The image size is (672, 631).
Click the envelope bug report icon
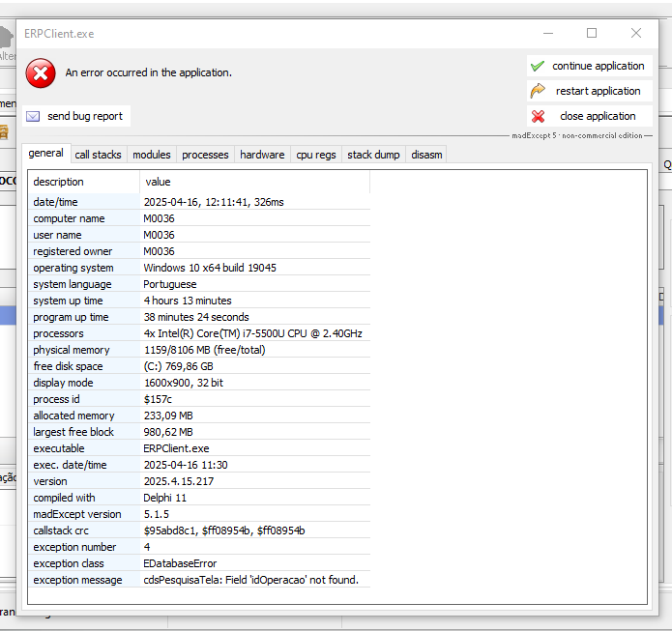pyautogui.click(x=33, y=116)
